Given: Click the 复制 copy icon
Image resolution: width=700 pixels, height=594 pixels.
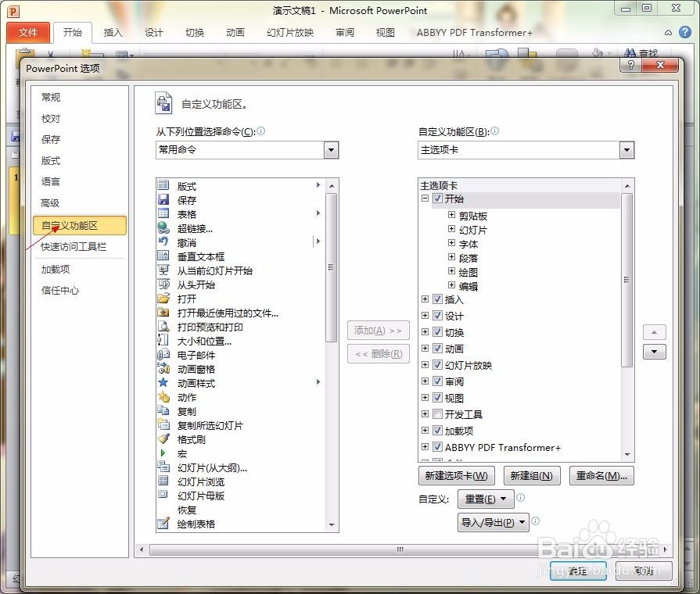Looking at the screenshot, I should [163, 410].
